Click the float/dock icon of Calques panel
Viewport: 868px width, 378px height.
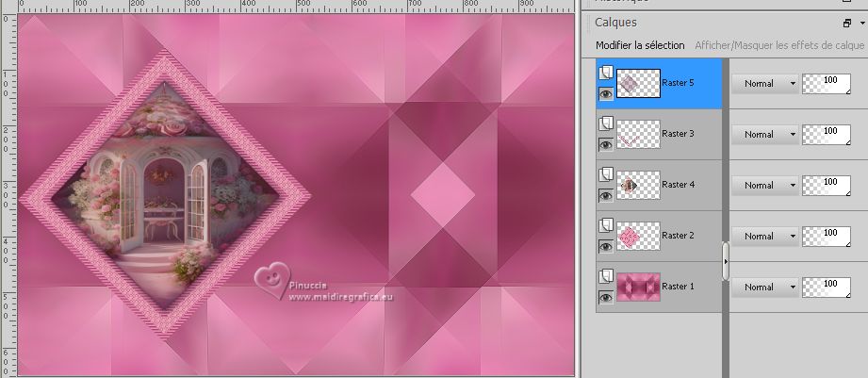pyautogui.click(x=847, y=24)
